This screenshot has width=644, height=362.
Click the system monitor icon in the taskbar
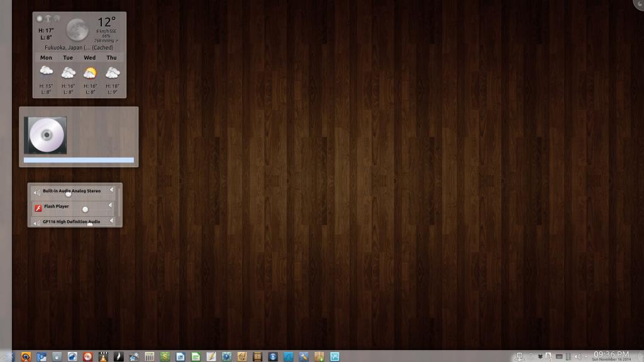(x=334, y=356)
